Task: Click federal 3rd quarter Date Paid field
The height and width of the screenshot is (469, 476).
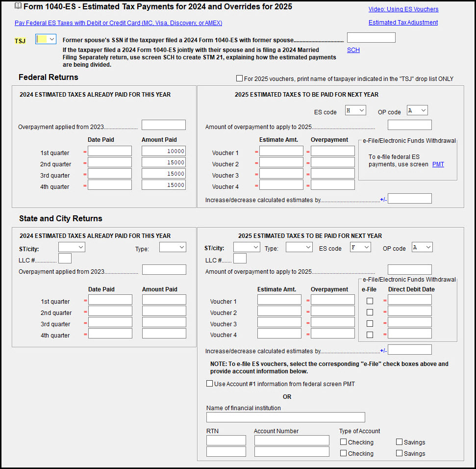Action: tap(110, 174)
